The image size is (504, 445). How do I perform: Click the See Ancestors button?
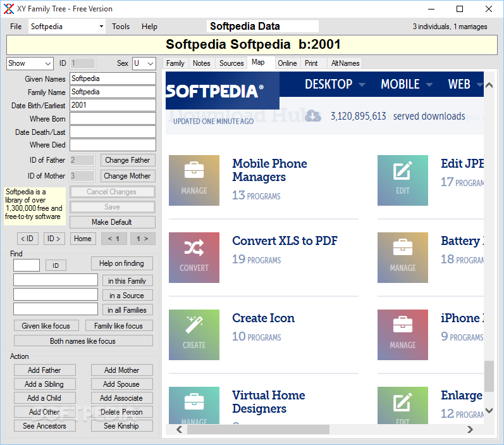tap(45, 426)
